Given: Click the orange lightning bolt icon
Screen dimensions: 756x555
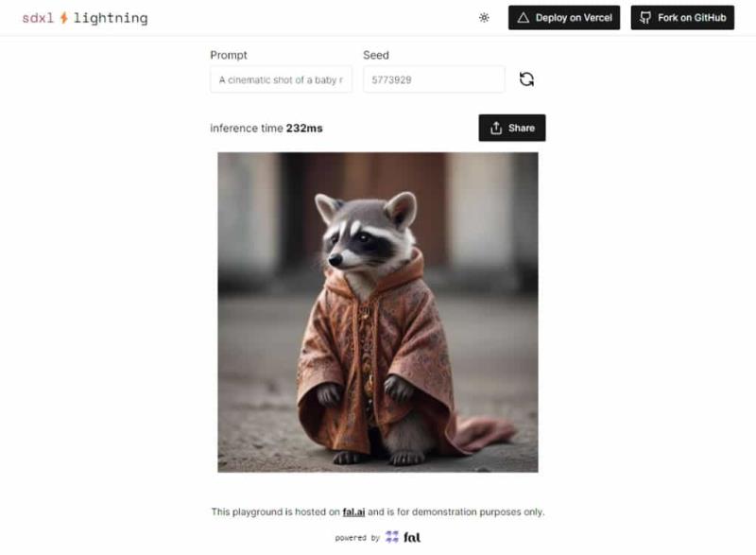Looking at the screenshot, I should tap(63, 18).
